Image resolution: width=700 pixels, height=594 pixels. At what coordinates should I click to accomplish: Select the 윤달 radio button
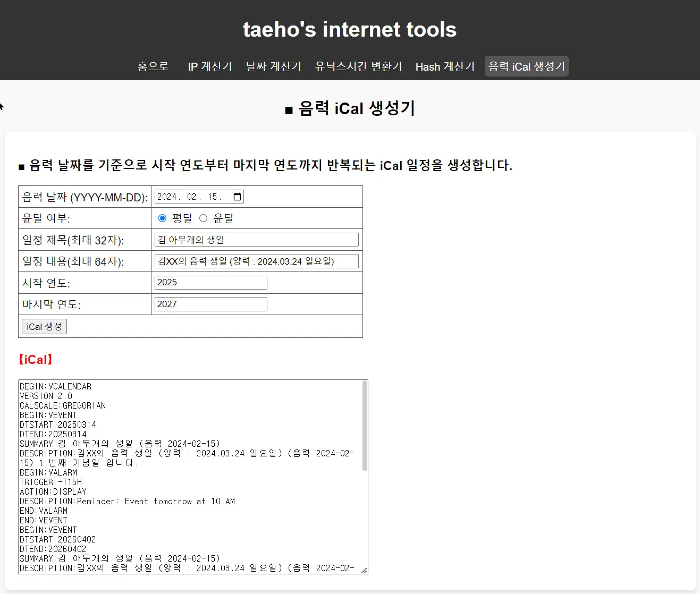pyautogui.click(x=203, y=218)
